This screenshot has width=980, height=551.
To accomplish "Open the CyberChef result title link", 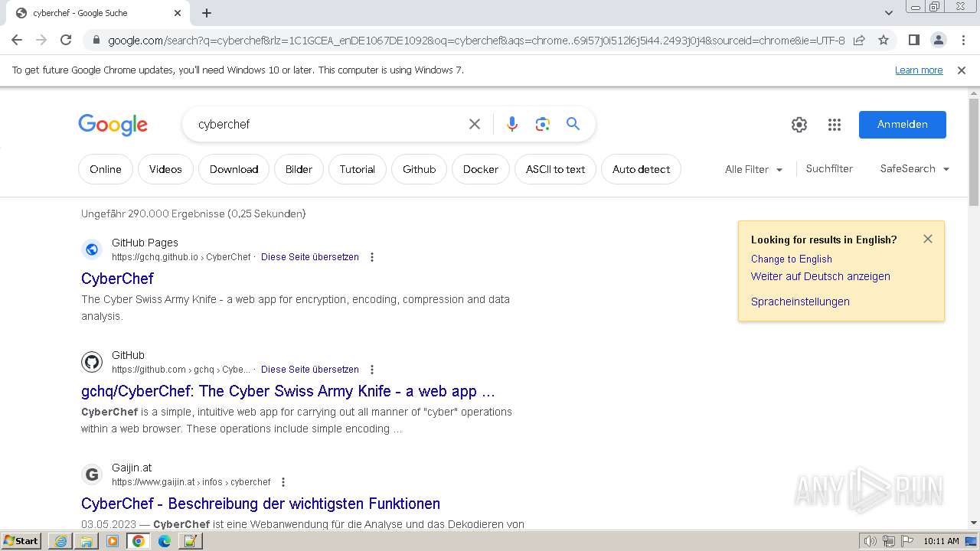I will (117, 279).
